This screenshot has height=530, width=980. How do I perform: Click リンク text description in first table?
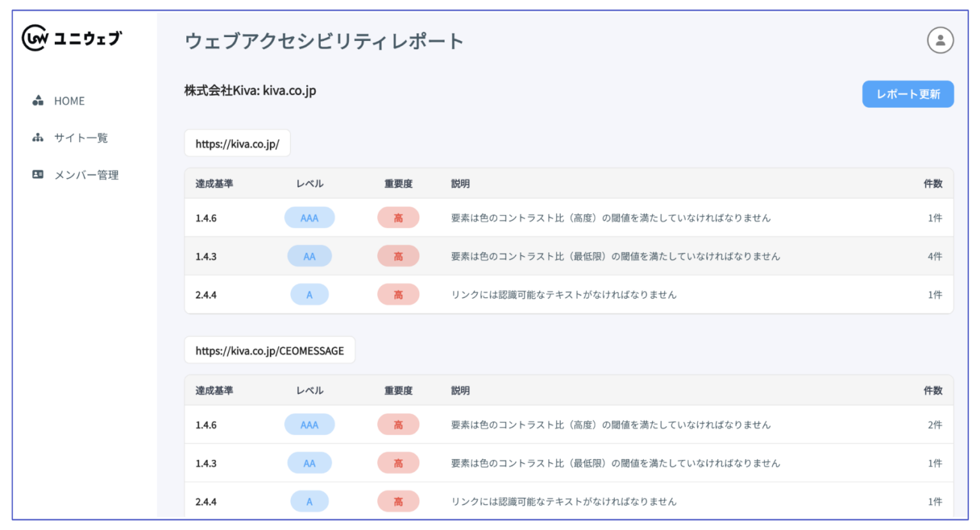point(564,294)
